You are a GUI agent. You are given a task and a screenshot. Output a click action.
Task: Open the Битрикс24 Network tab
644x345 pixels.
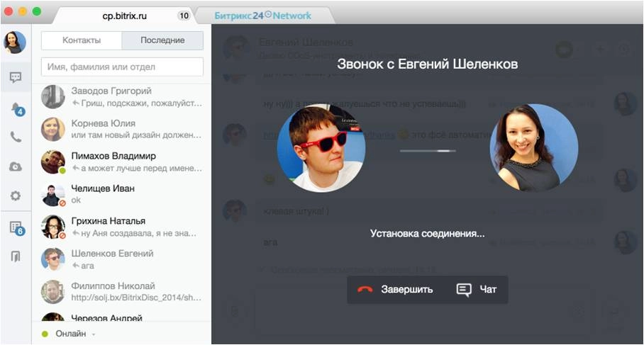(262, 15)
